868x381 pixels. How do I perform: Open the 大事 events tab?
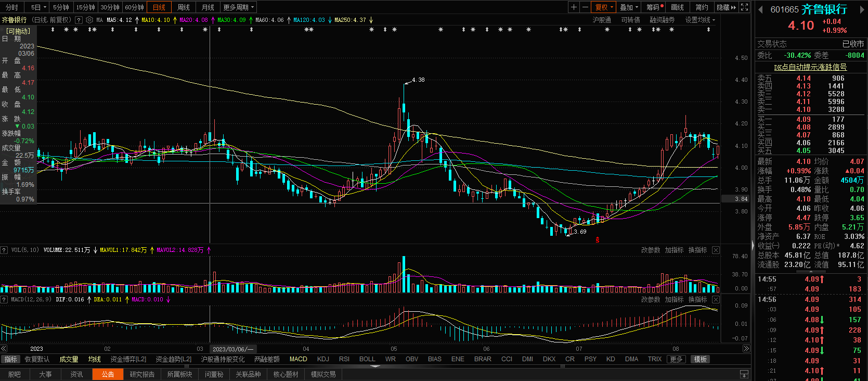point(45,374)
